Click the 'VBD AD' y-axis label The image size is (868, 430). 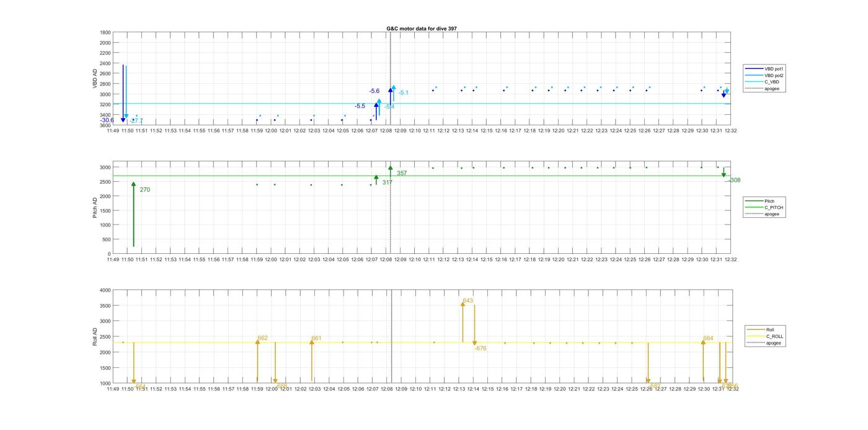95,79
